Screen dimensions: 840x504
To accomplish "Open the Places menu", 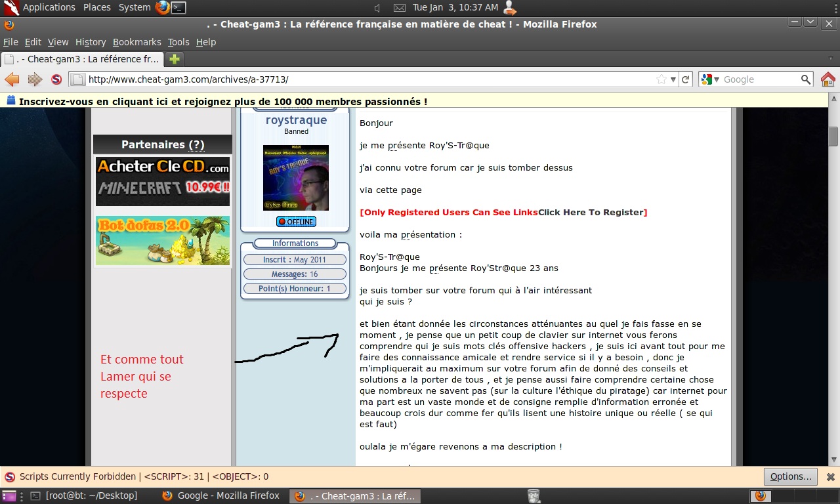I will tap(97, 8).
